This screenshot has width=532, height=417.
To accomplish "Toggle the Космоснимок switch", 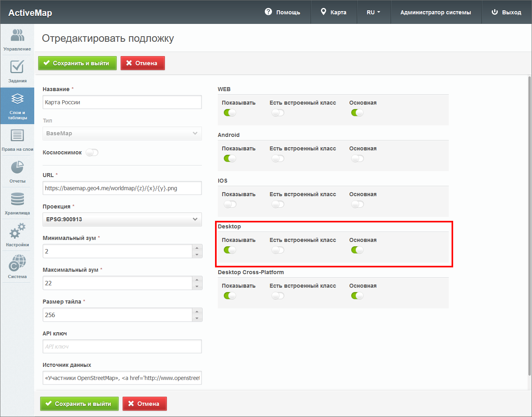I will [92, 153].
